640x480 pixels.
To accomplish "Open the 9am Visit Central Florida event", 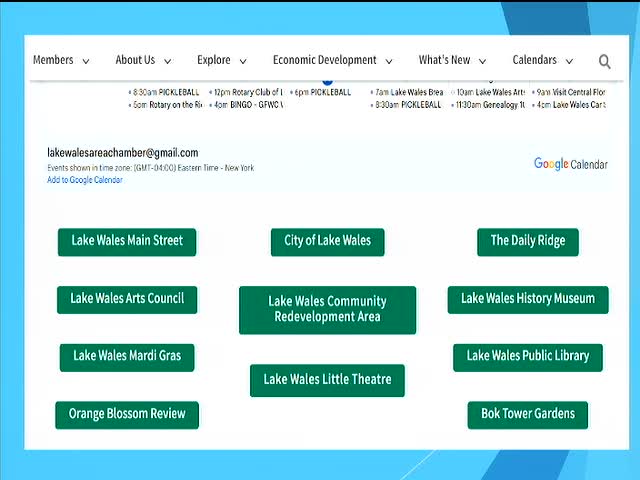I will tap(569, 92).
